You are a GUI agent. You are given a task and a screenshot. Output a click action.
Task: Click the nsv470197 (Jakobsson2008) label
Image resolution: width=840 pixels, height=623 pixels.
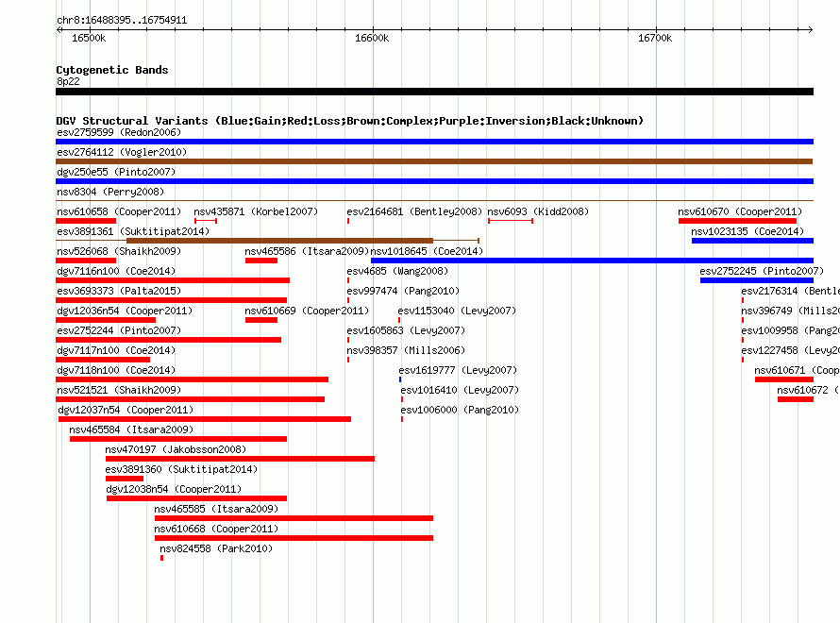pos(176,449)
